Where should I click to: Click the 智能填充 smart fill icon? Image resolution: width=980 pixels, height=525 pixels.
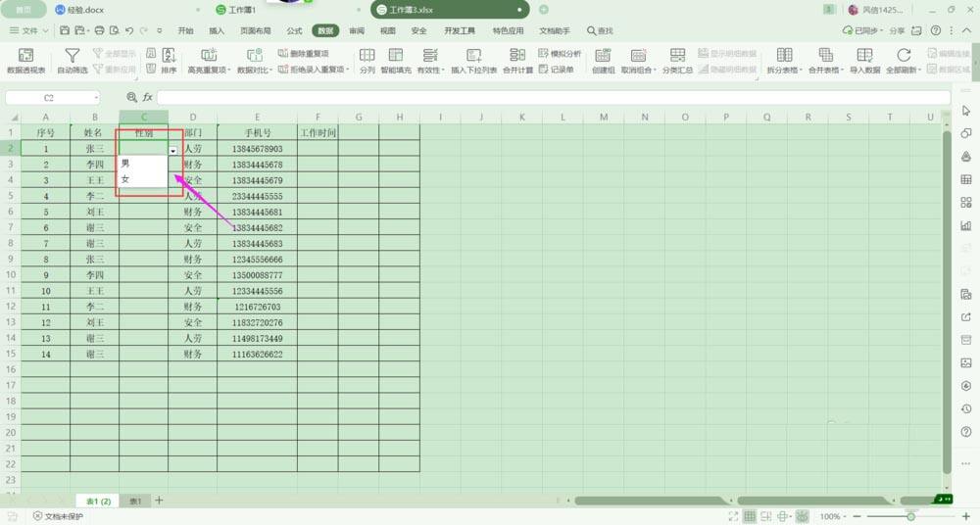396,55
